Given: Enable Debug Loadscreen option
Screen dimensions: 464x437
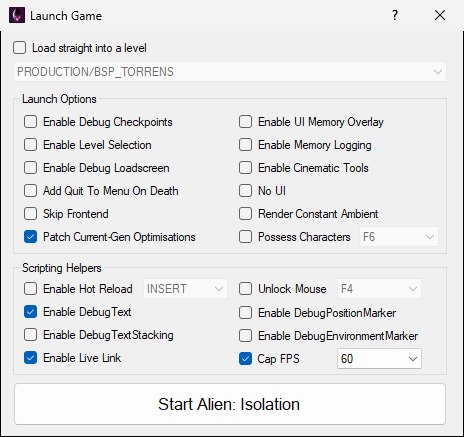Looking at the screenshot, I should [x=30, y=168].
